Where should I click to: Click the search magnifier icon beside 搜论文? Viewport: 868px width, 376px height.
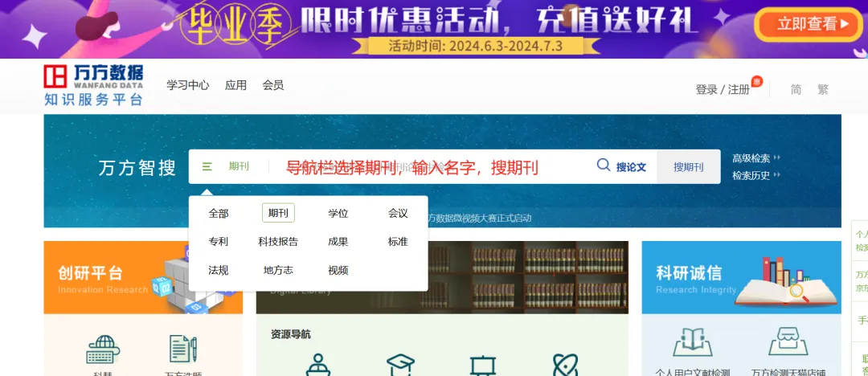pos(604,165)
